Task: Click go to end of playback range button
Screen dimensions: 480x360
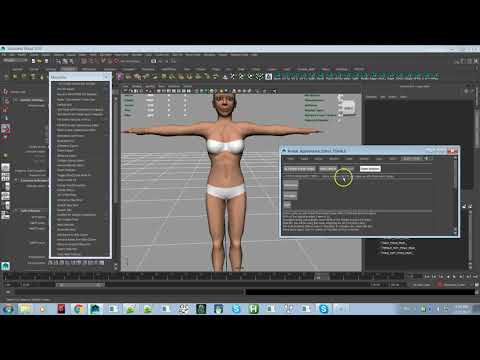Action: [475, 276]
